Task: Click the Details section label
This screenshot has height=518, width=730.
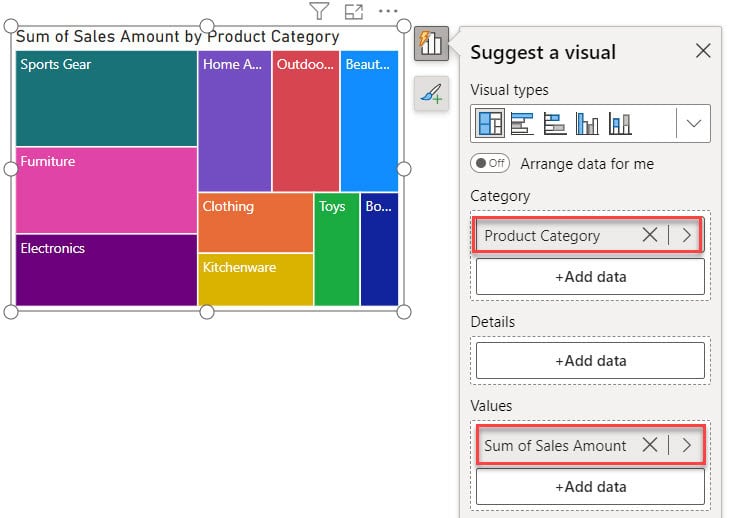Action: (x=493, y=322)
